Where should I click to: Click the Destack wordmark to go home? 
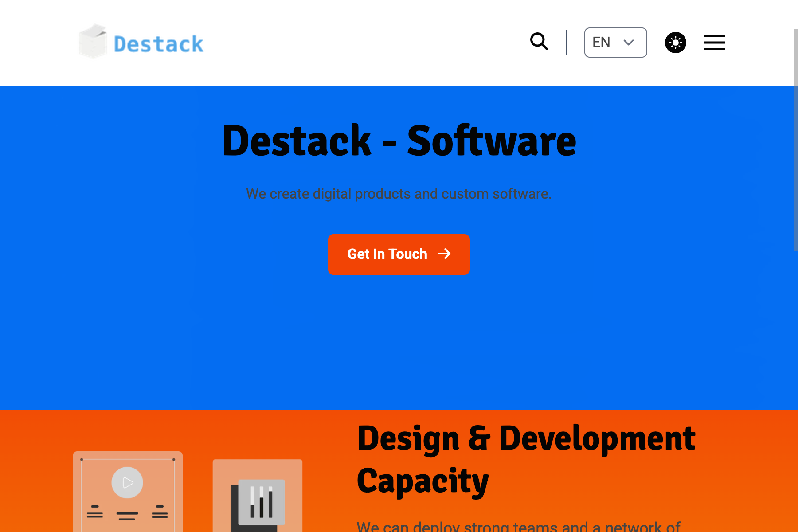(x=158, y=43)
